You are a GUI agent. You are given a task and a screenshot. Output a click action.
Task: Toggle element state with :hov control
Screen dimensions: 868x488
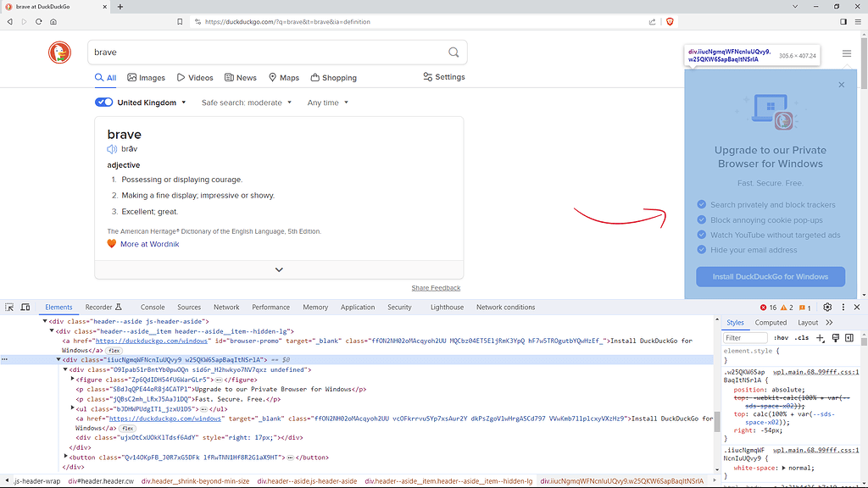pos(782,337)
